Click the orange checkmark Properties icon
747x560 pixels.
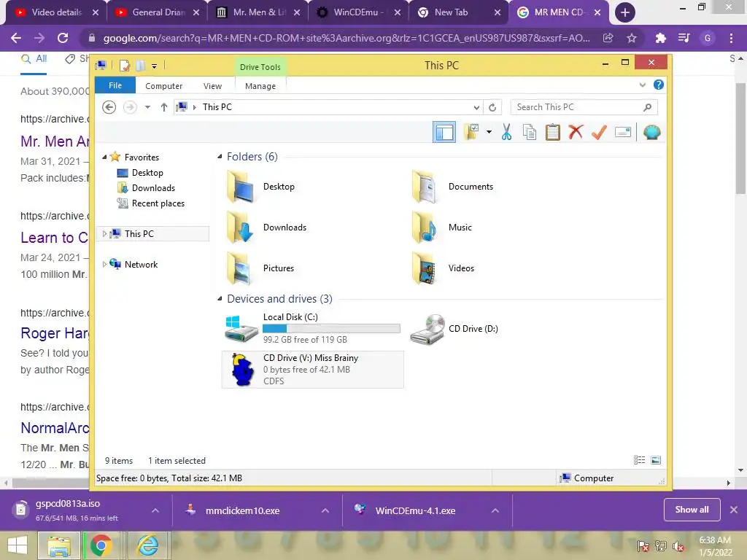point(599,132)
